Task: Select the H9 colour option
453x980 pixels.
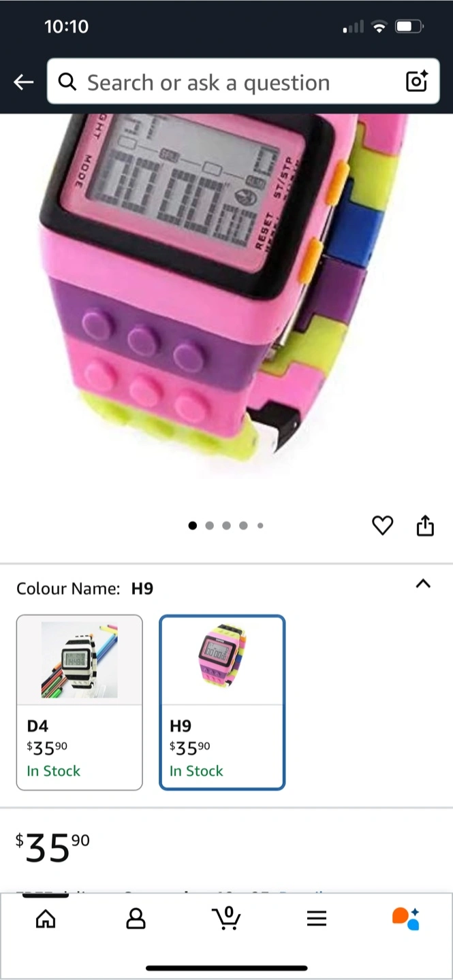Action: [222, 702]
